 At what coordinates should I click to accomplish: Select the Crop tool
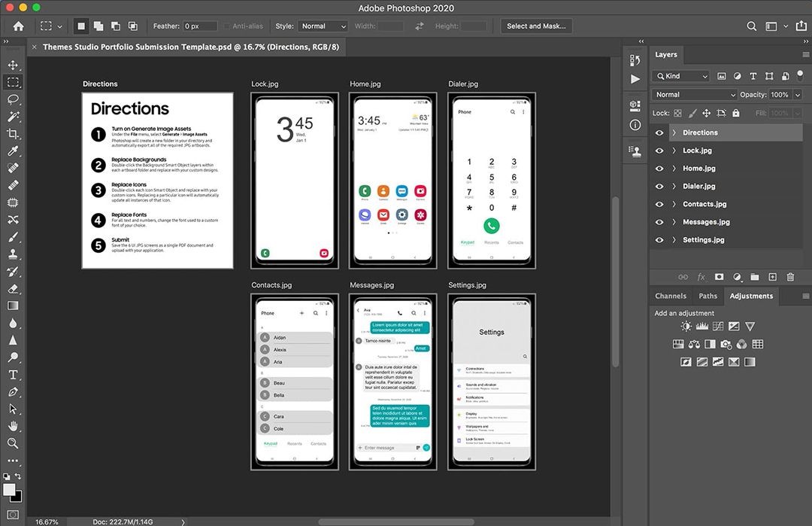click(x=13, y=134)
